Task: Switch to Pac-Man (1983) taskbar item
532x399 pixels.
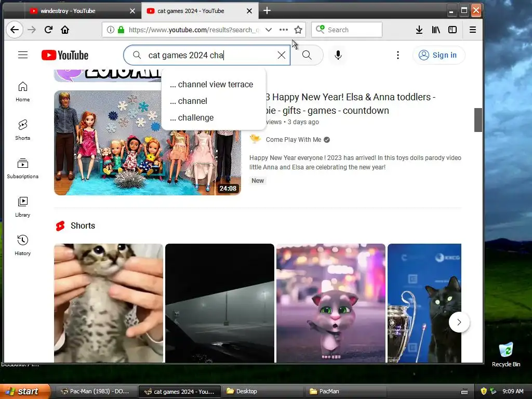Action: [x=96, y=391]
